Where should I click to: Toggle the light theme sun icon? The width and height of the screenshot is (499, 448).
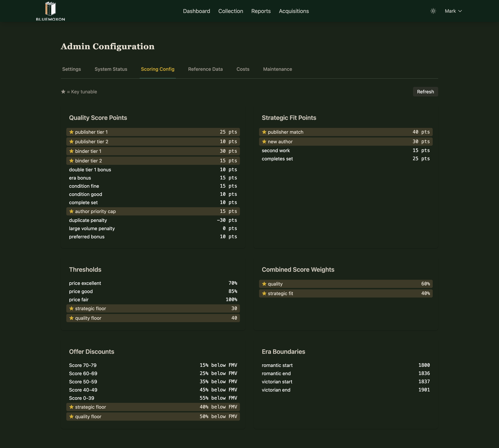pyautogui.click(x=433, y=11)
